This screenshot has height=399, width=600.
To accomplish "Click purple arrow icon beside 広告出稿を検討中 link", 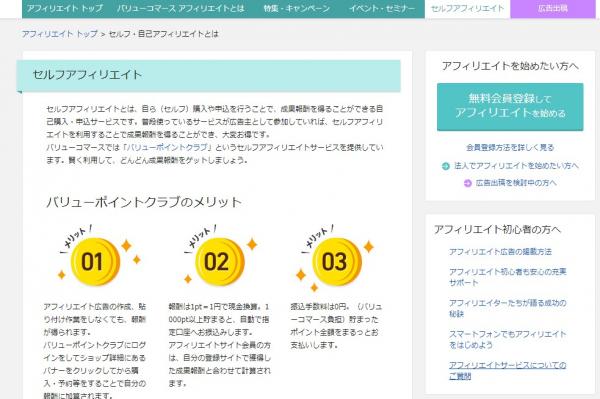I will [468, 183].
